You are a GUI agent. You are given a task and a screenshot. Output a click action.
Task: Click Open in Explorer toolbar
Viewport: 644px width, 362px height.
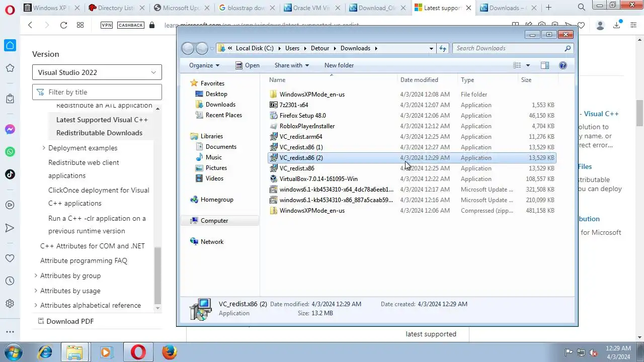pos(248,65)
